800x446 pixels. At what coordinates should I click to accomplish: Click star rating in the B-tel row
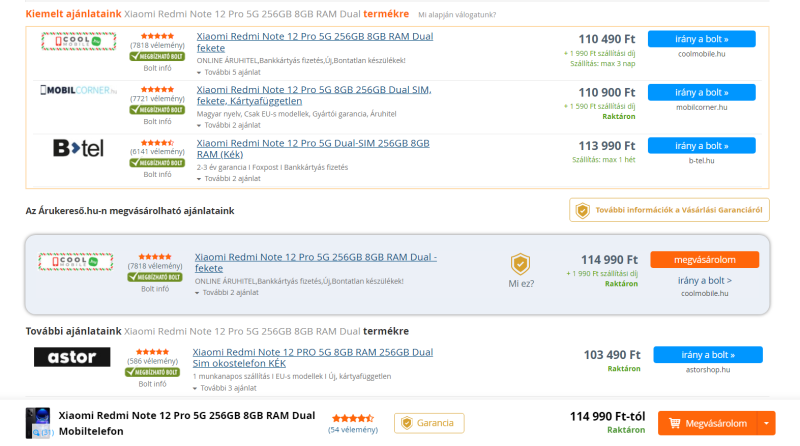[157, 143]
